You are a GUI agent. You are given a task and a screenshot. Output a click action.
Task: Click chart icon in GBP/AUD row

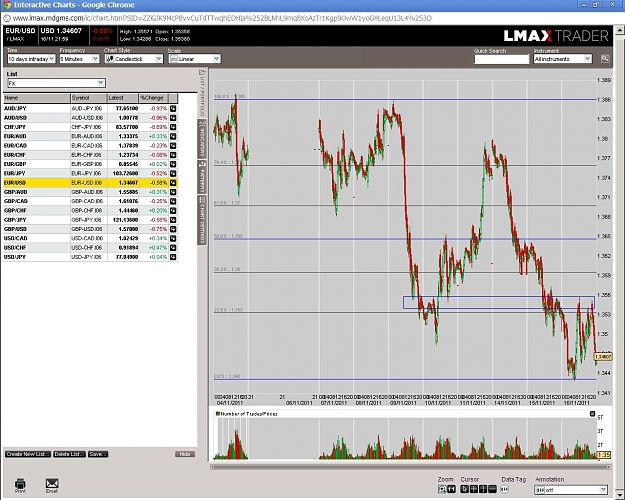173,192
